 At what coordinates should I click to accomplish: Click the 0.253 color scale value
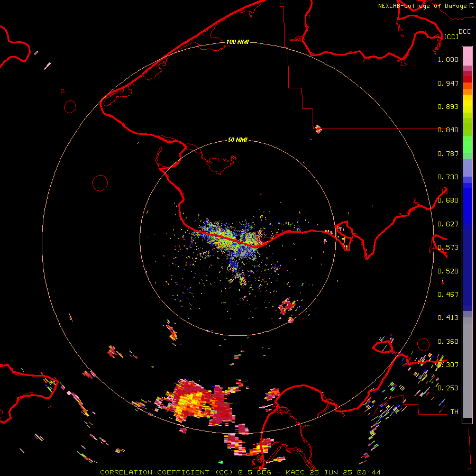coord(448,388)
